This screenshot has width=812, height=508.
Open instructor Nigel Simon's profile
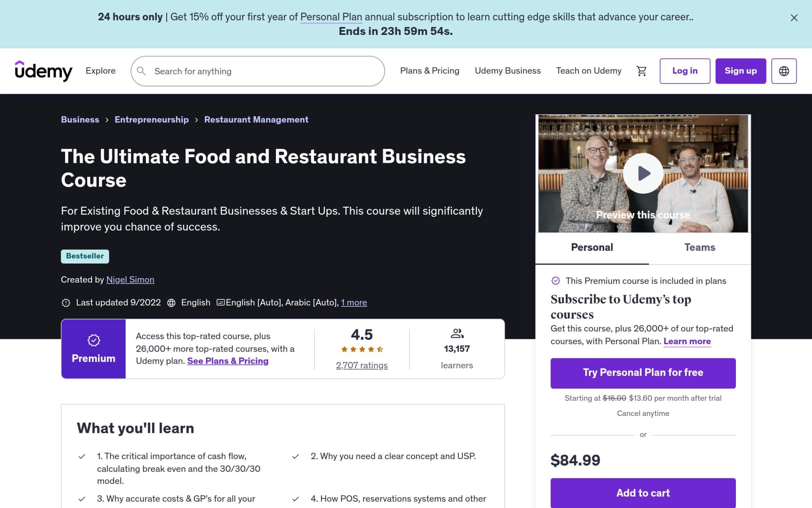coord(130,280)
